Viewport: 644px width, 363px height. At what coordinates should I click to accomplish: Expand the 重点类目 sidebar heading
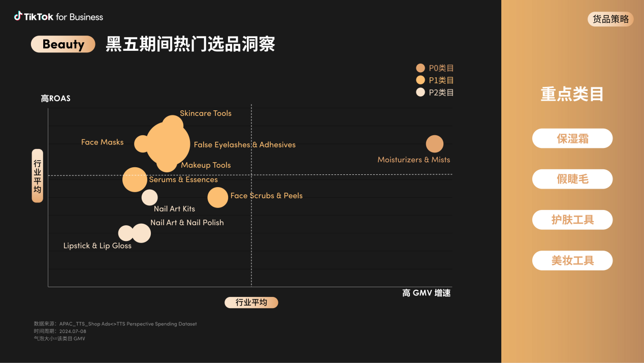(572, 95)
